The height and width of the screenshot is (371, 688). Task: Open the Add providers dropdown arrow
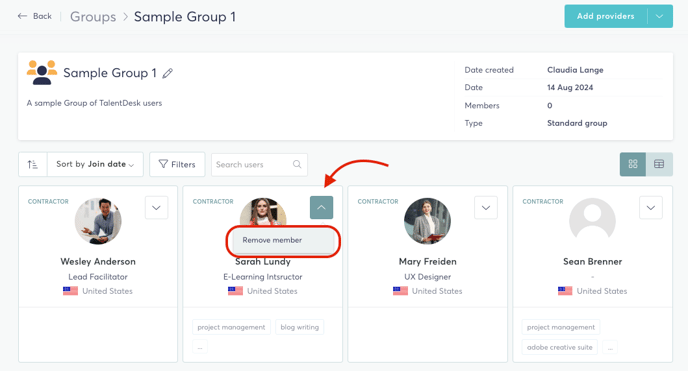659,16
